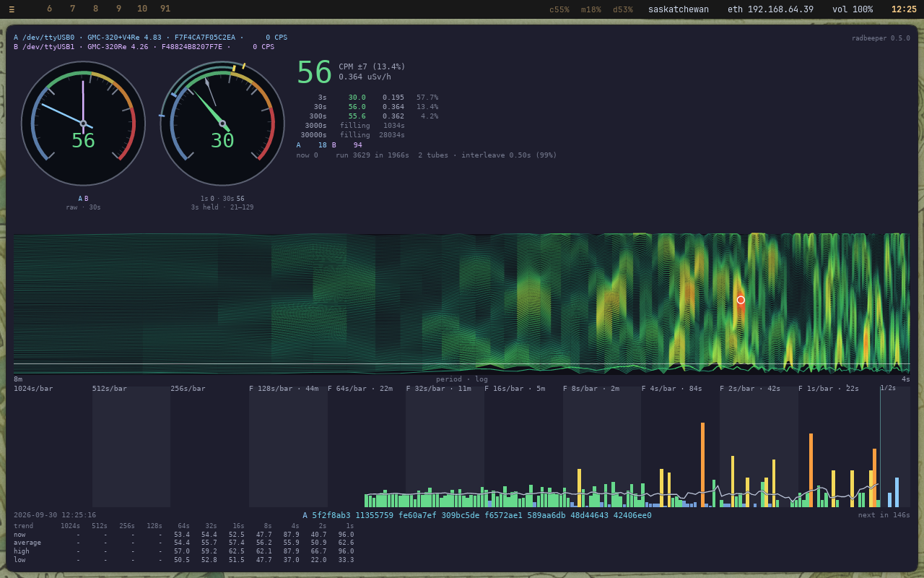Go to workspace 9

pos(119,9)
